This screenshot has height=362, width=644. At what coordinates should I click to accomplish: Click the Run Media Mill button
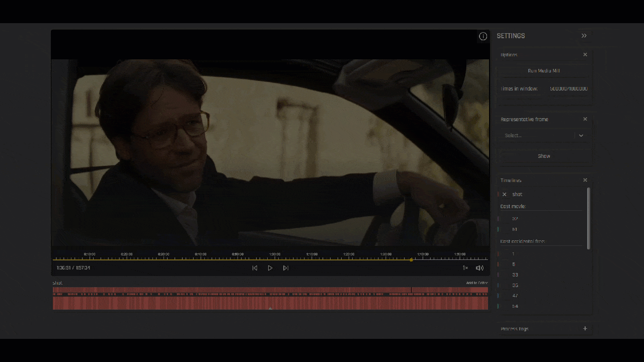tap(543, 71)
